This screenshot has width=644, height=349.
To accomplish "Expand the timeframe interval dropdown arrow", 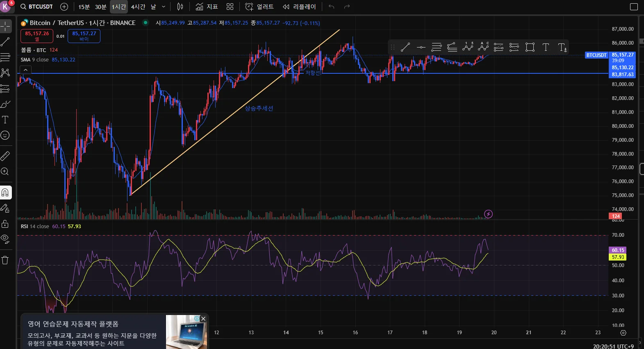I will 164,7.
